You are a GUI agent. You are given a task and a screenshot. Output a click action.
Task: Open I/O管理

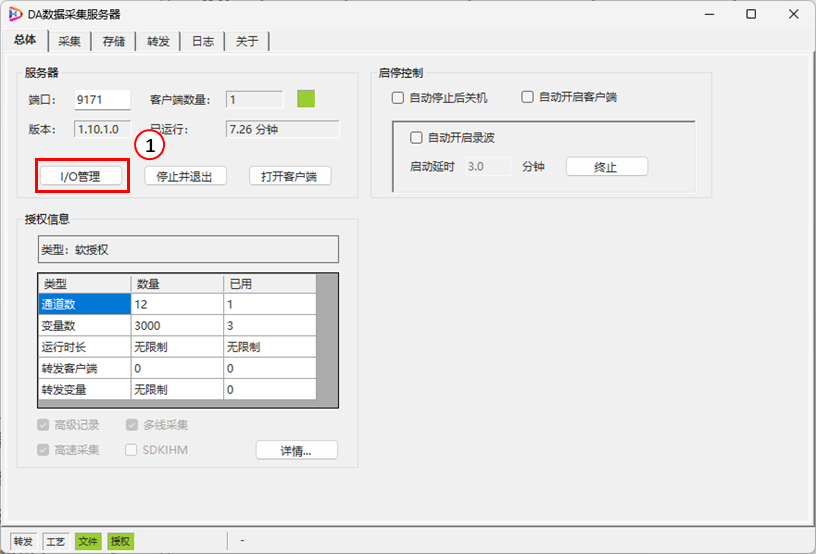pos(81,176)
